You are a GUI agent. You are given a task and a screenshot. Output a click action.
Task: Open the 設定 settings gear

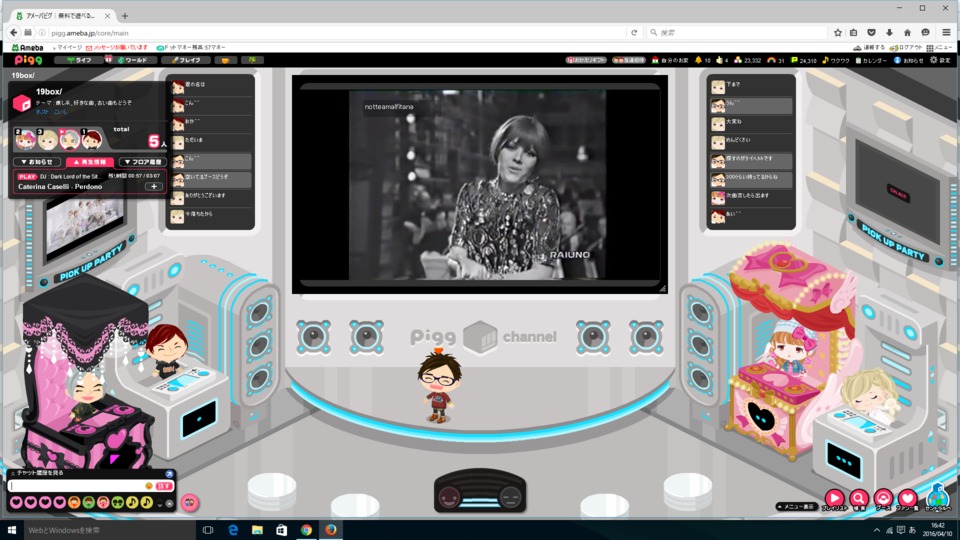click(x=940, y=60)
